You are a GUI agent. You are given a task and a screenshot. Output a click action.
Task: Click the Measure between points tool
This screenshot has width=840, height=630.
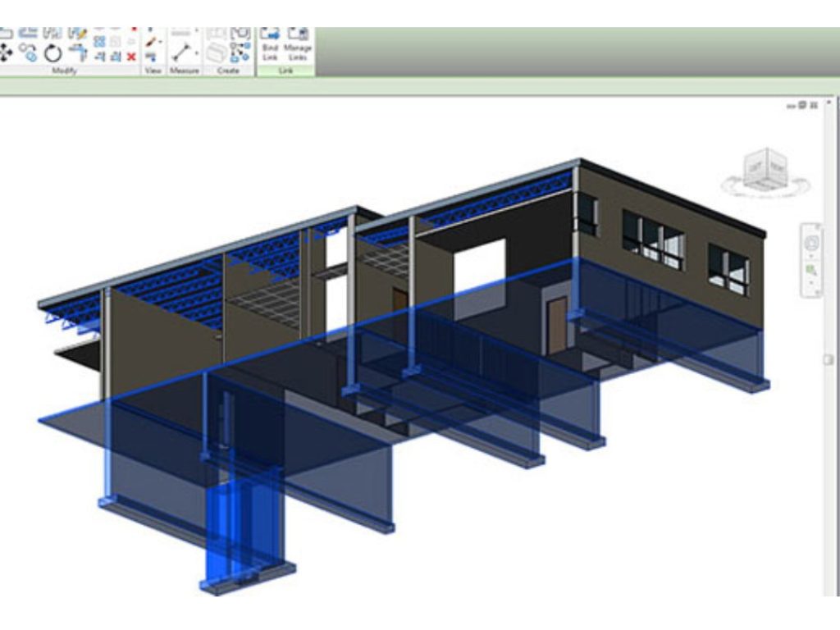[181, 52]
